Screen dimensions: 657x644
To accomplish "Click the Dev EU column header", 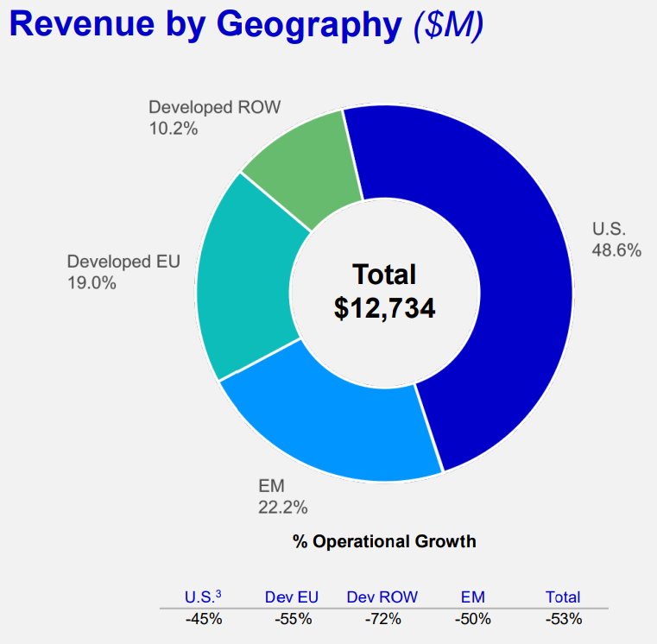I will 292,597.
